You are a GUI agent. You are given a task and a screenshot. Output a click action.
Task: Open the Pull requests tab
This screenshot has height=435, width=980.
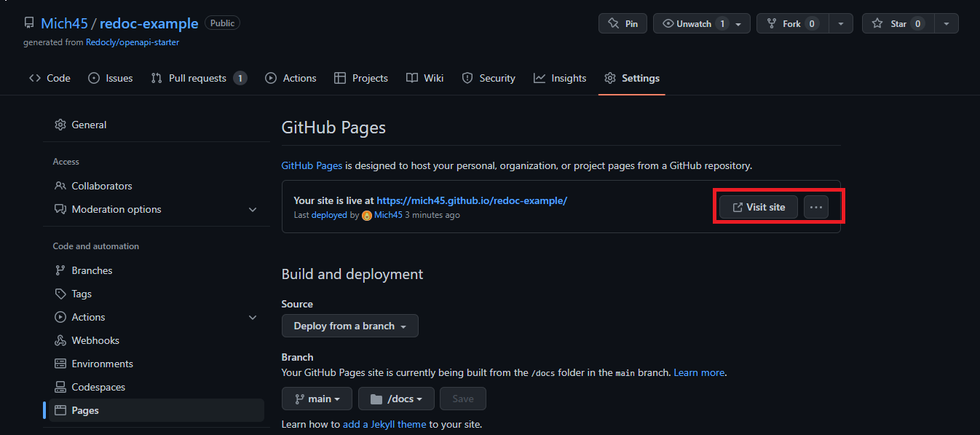pos(198,78)
